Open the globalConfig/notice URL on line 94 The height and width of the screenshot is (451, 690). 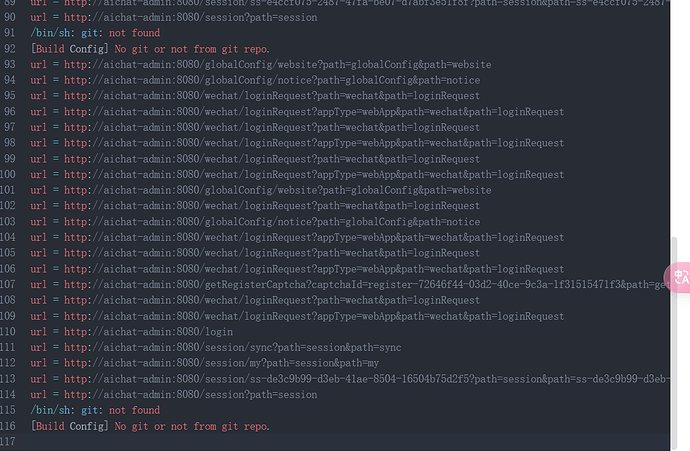point(272,80)
